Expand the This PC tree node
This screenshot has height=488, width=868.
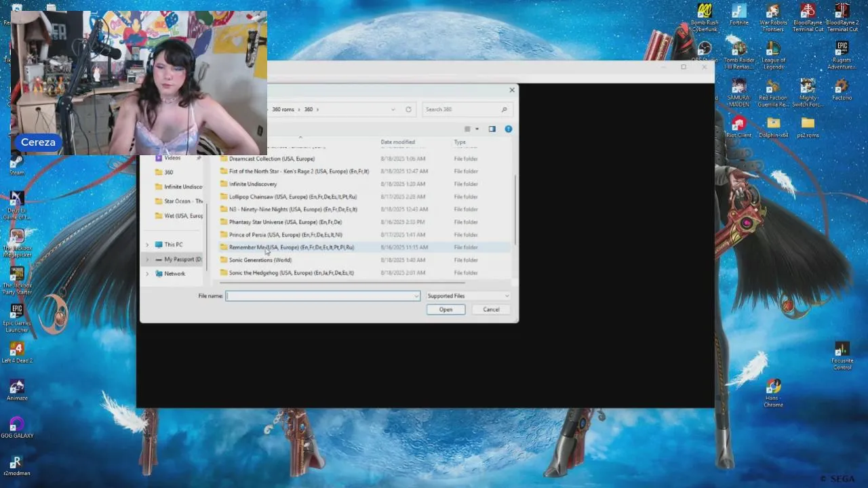tap(147, 245)
